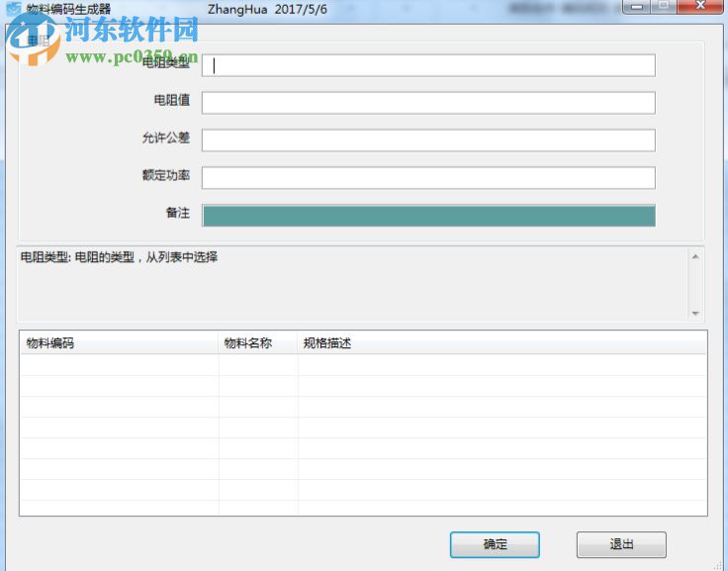Screen dimensions: 728x571
Task: Click the teal 备注 field
Action: (x=428, y=216)
